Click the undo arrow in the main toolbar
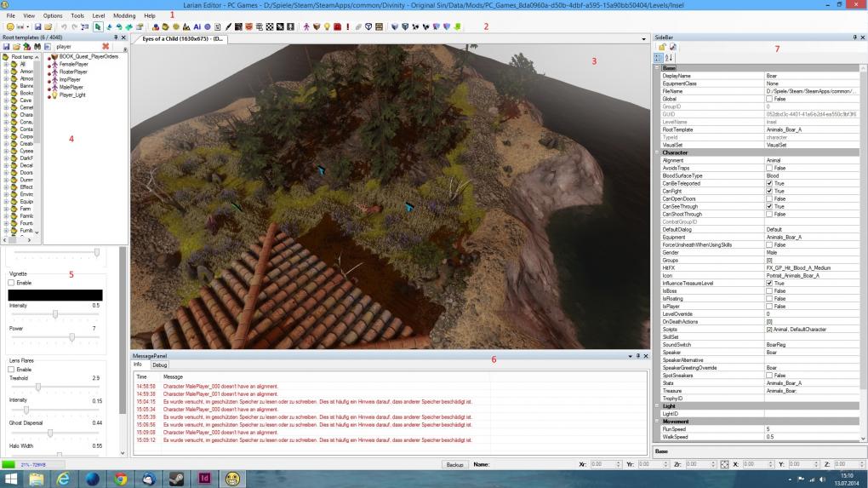This screenshot has height=488, width=868. [64, 26]
